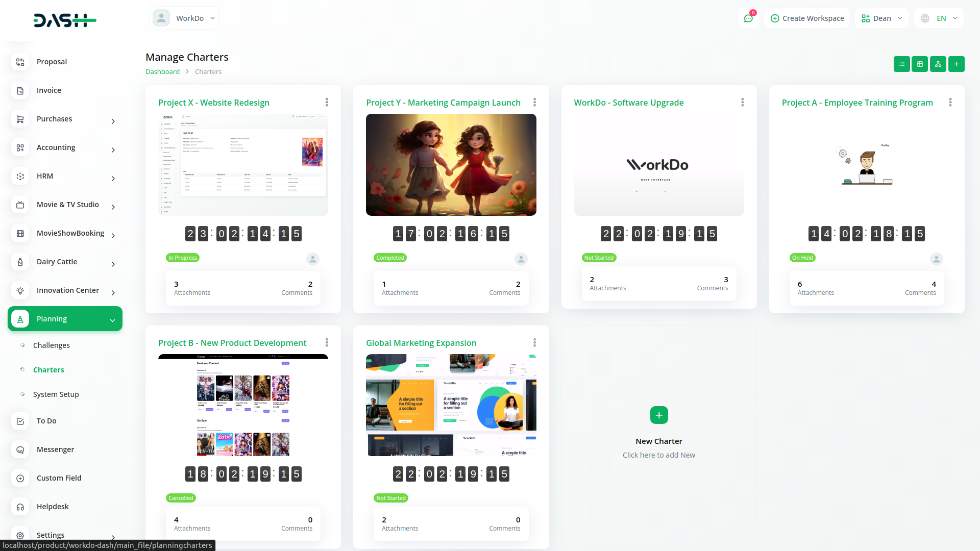This screenshot has height=551, width=980.
Task: Switch to grid view icon
Action: (920, 64)
